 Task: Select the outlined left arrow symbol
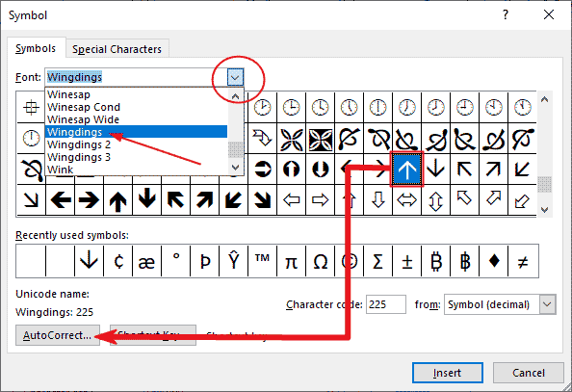click(x=291, y=199)
